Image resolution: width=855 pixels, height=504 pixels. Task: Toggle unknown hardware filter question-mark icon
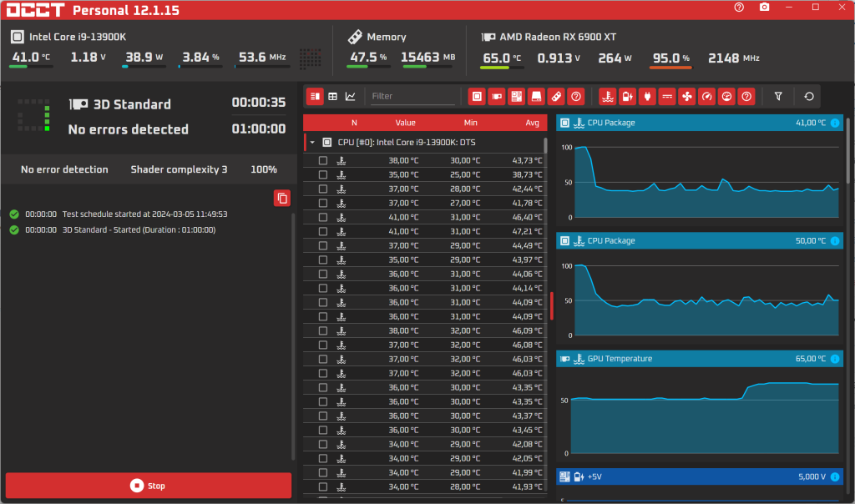(x=576, y=97)
